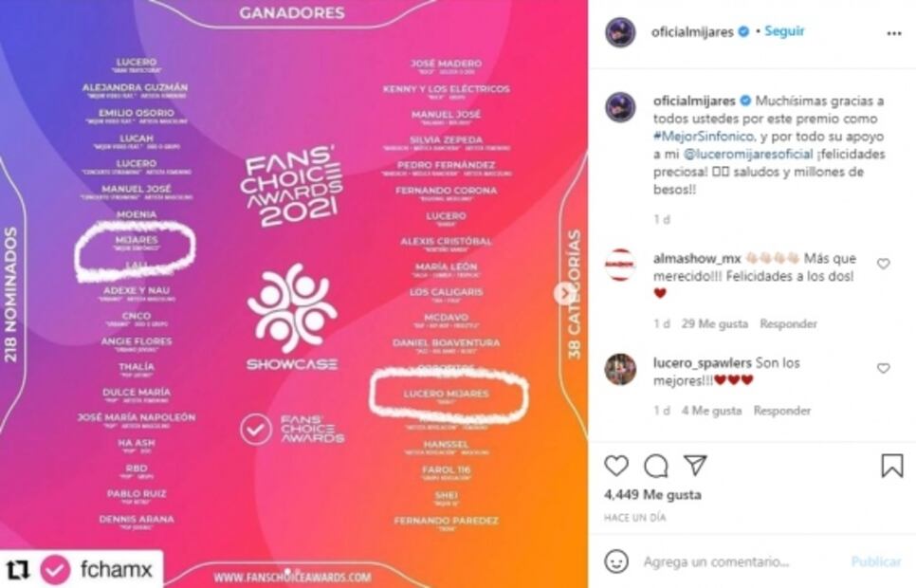Click Publicar to post the comment
The width and height of the screenshot is (916, 588).
tap(876, 561)
